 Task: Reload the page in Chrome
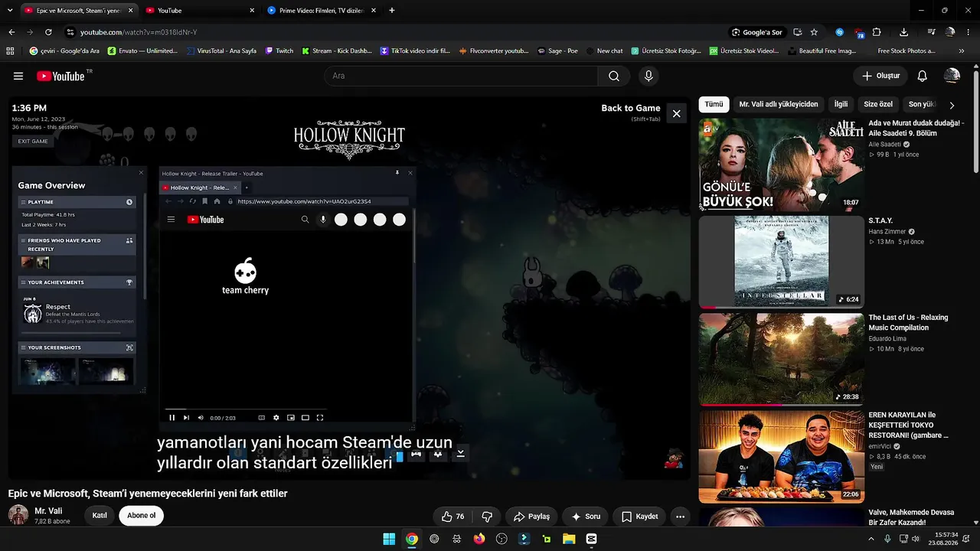48,32
